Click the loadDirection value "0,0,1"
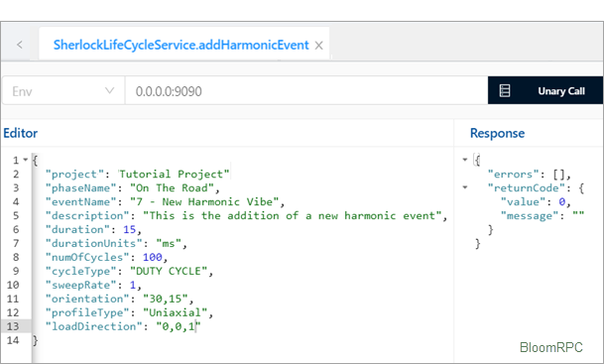Image resolution: width=604 pixels, height=364 pixels. [x=179, y=326]
